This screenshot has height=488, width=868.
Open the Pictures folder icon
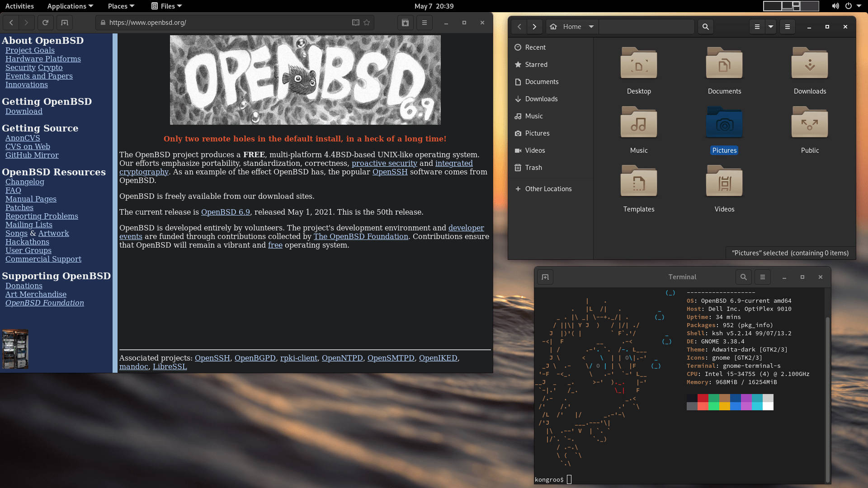pyautogui.click(x=724, y=123)
